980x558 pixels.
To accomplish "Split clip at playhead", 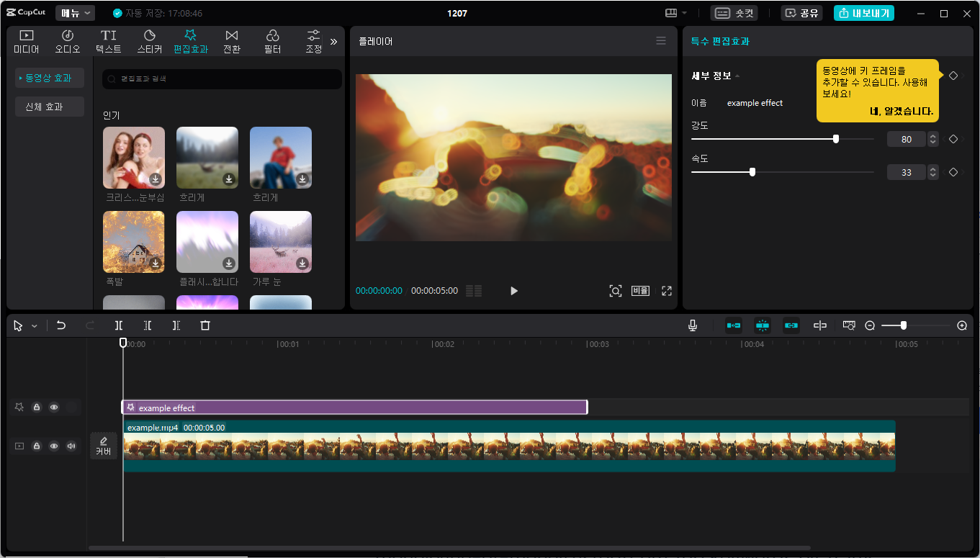I will coord(119,325).
